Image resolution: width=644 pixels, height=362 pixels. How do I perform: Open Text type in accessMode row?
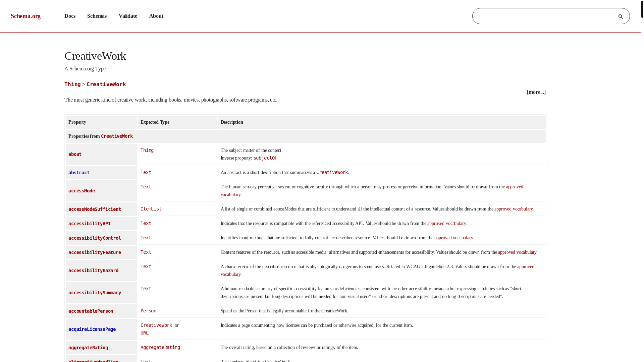pyautogui.click(x=146, y=187)
